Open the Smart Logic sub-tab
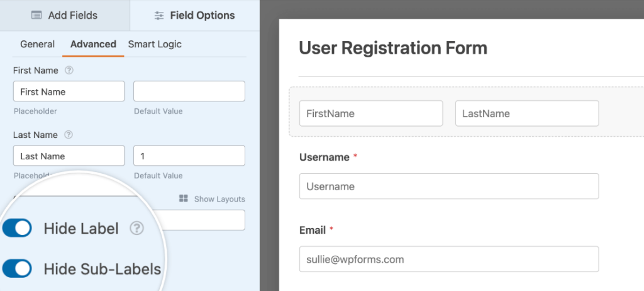Screen dimensions: 644x291 coord(155,44)
